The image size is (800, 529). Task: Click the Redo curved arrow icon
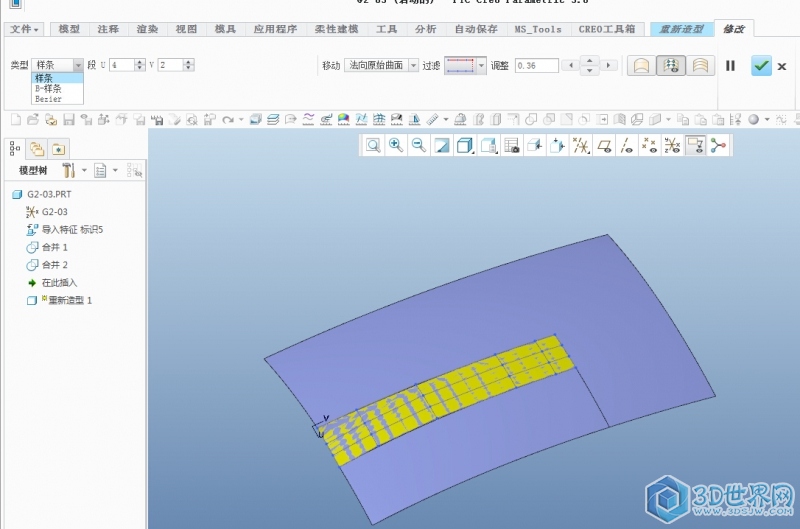[x=228, y=120]
